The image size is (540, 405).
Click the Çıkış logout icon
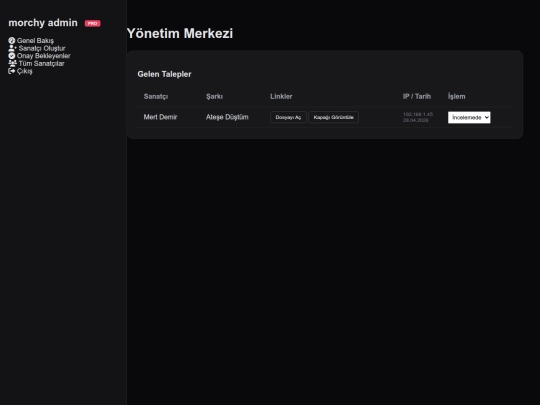12,71
